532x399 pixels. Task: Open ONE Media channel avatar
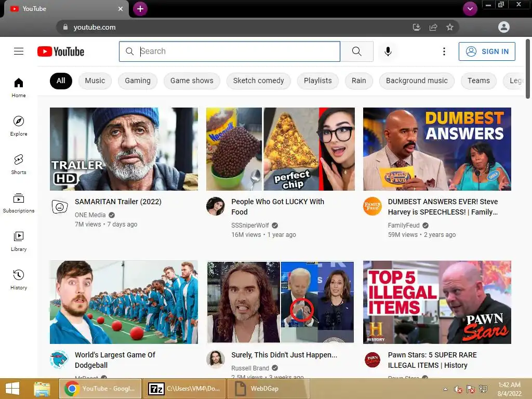coord(60,206)
